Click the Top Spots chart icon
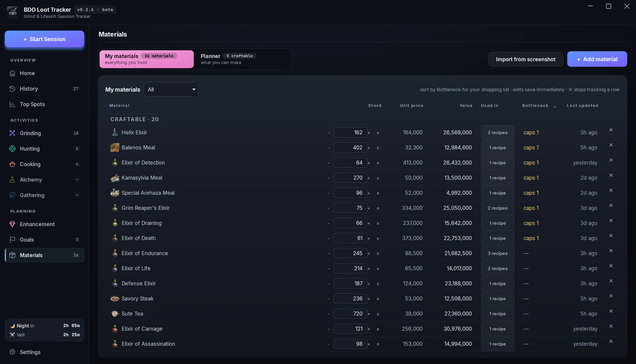The image size is (636, 364). tap(12, 104)
